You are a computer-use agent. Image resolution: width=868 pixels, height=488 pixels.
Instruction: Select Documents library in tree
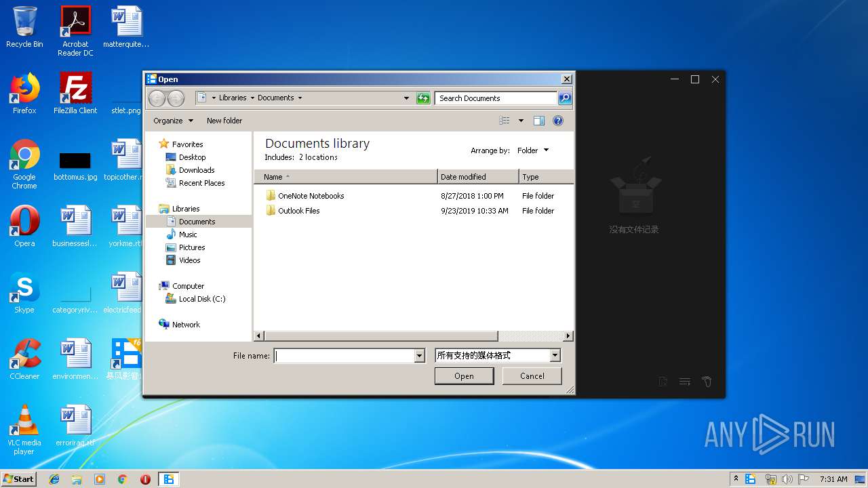[x=191, y=222]
